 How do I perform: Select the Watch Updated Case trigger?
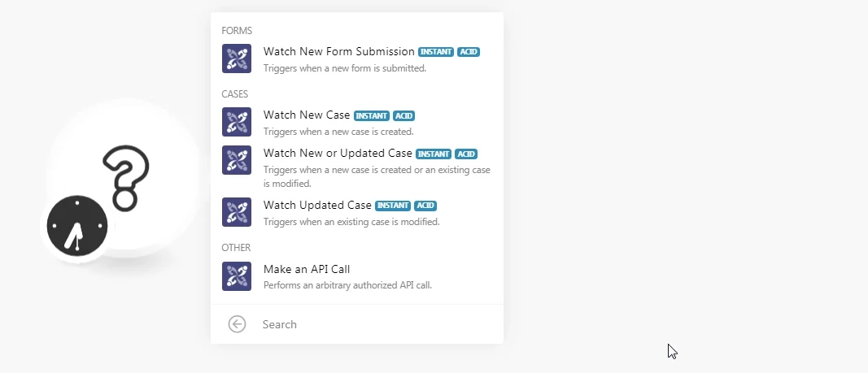point(357,212)
